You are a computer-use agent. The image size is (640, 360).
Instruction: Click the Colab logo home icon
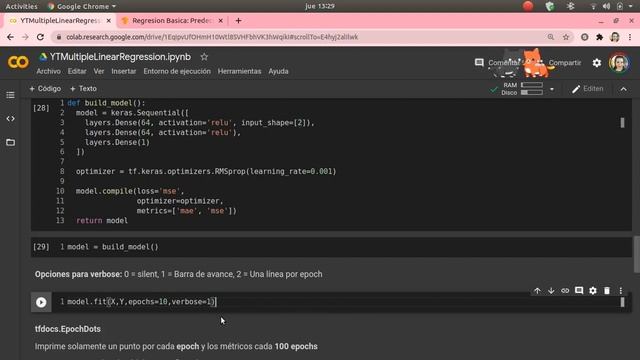tap(18, 62)
